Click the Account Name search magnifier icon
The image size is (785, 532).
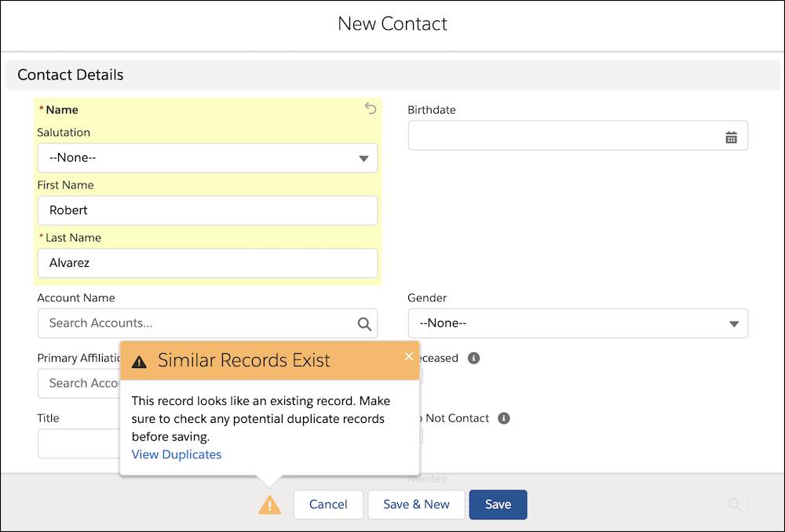point(364,324)
